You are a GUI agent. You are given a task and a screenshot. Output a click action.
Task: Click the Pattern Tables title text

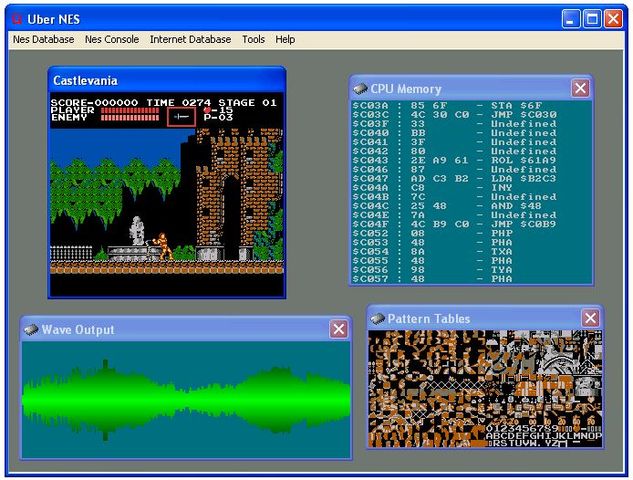pyautogui.click(x=429, y=319)
